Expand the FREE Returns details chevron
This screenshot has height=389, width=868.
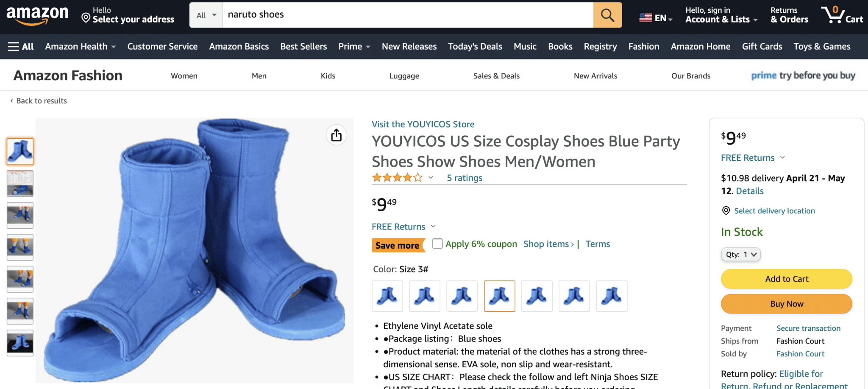tap(433, 227)
